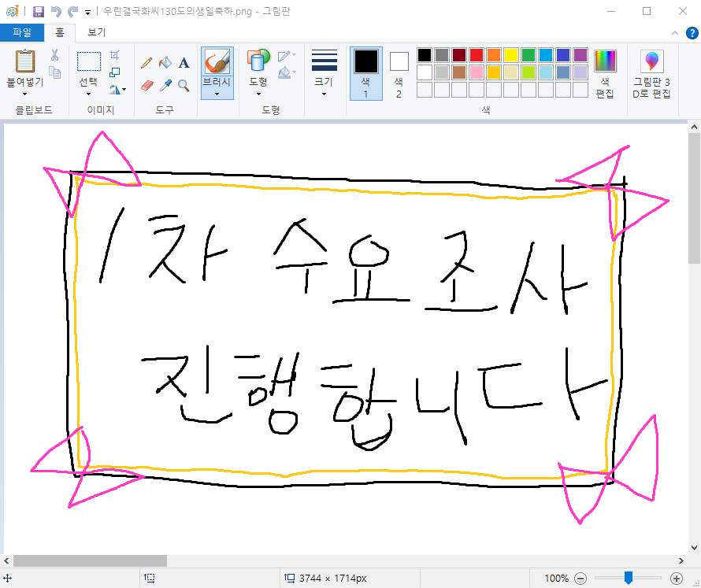701x588 pixels.
Task: Click the rectangular Select tool icon
Action: (88, 61)
